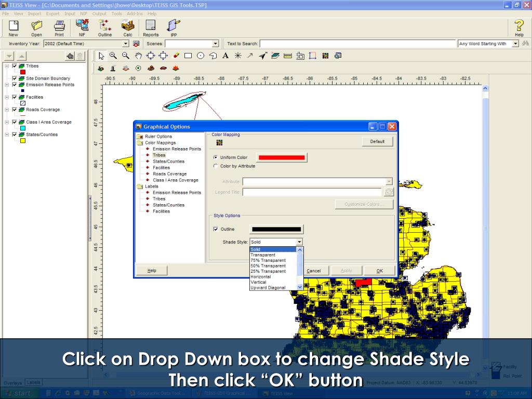Open the Scenes dropdown
Screen dimensions: 532x399
(x=216, y=44)
